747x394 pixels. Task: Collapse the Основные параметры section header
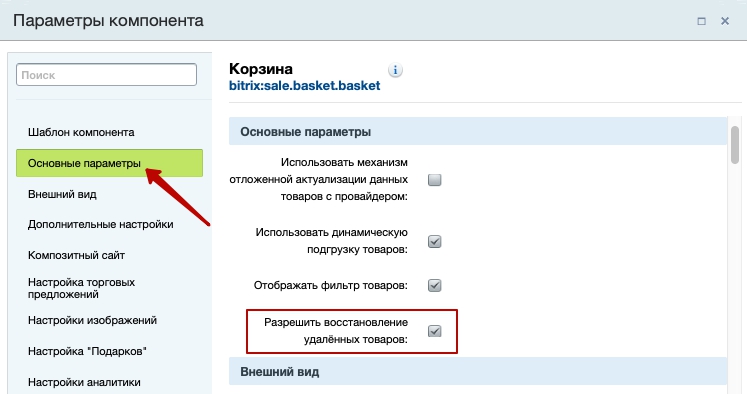(478, 131)
